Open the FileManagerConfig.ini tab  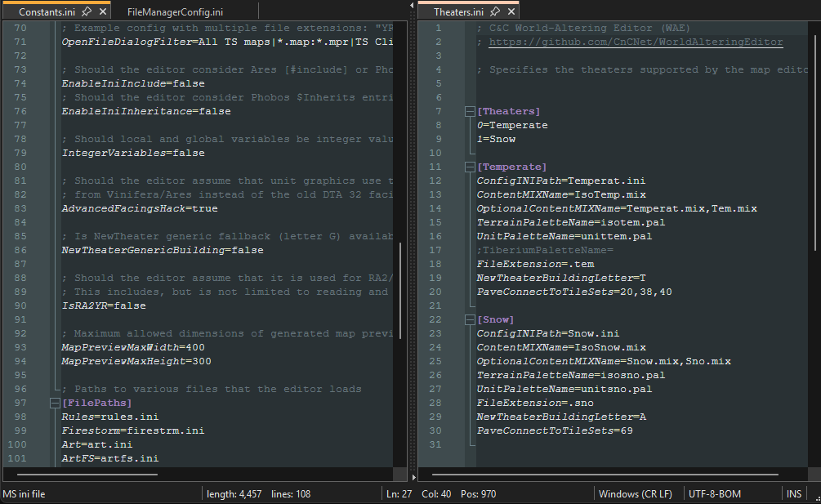pyautogui.click(x=175, y=11)
